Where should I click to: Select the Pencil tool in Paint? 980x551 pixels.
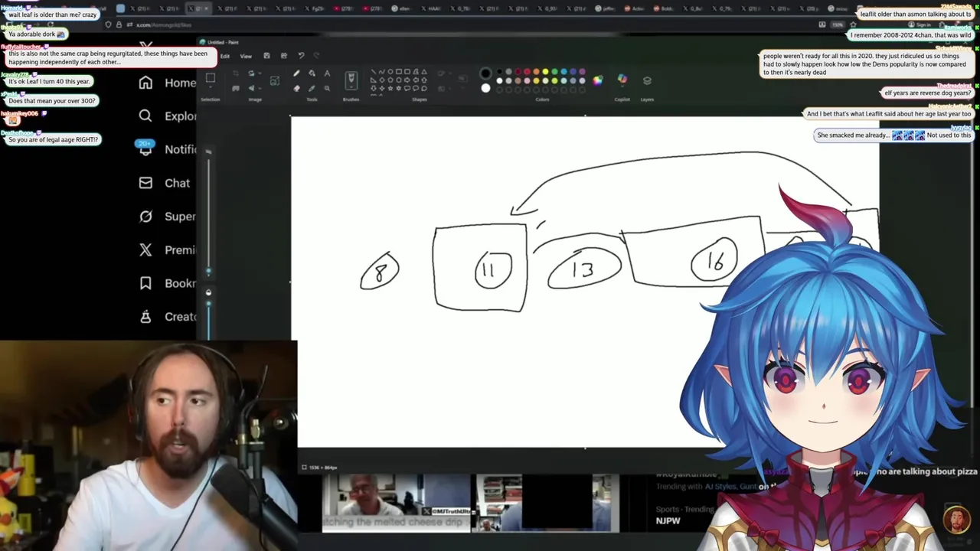pos(296,73)
